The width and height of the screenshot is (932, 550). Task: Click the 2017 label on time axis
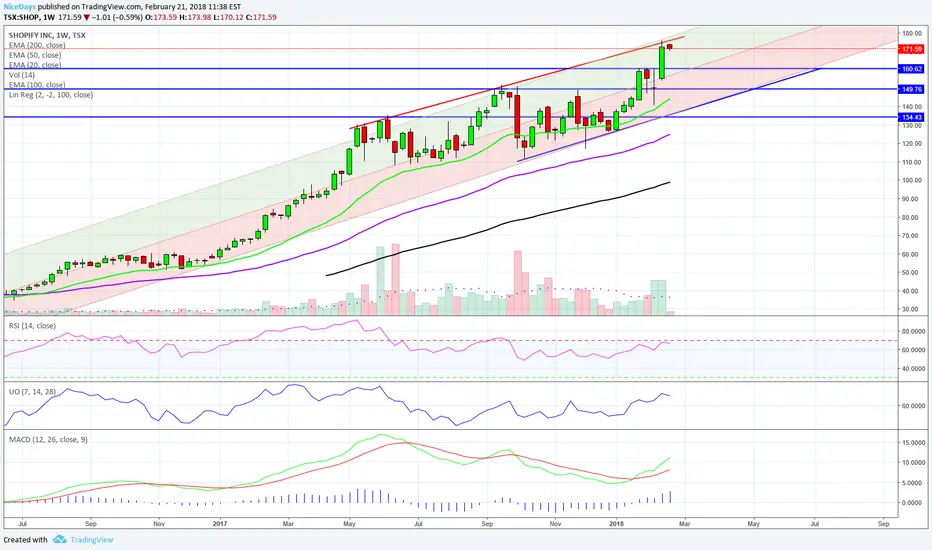(x=220, y=524)
